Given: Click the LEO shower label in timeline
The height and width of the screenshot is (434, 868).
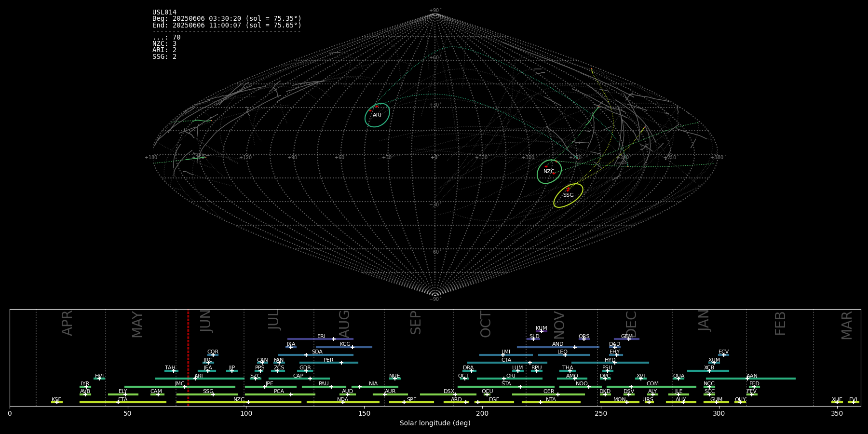Looking at the screenshot, I should click(563, 352).
